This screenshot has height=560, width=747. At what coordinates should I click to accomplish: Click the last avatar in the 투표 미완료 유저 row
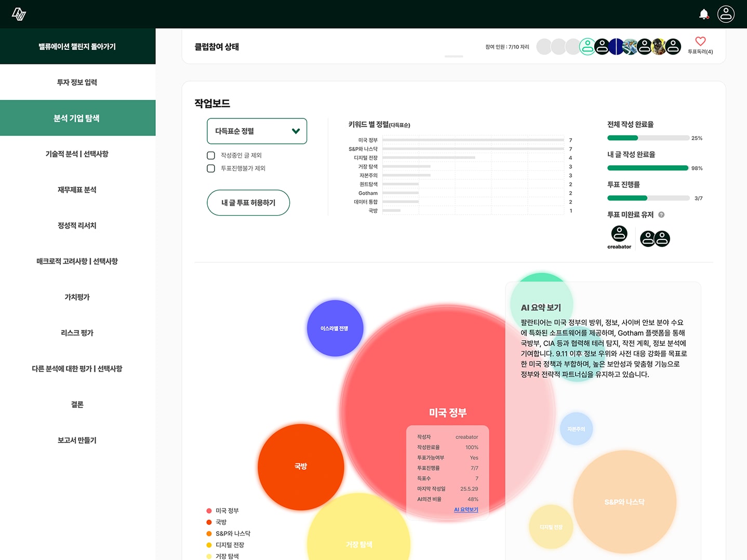(x=662, y=239)
